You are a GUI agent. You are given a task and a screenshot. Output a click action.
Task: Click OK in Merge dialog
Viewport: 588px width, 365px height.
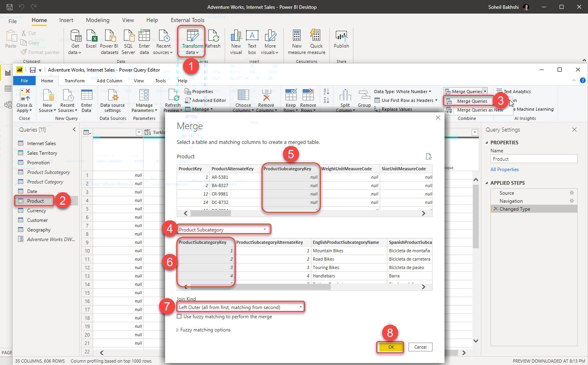(391, 347)
